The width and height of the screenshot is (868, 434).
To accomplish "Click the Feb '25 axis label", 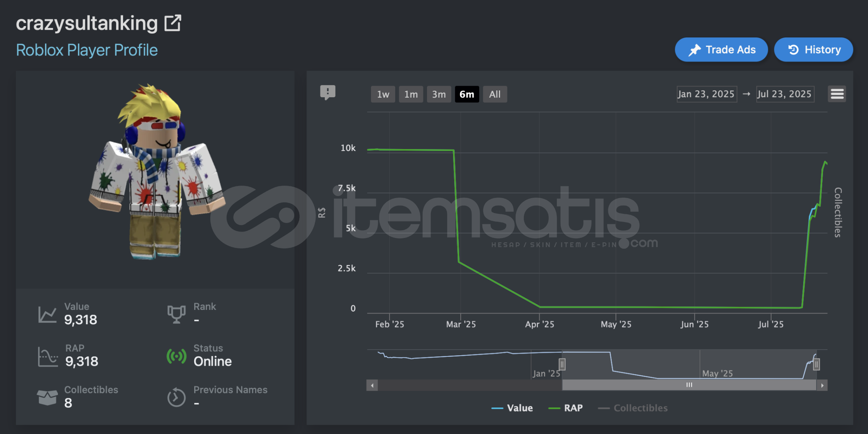I will coord(390,324).
